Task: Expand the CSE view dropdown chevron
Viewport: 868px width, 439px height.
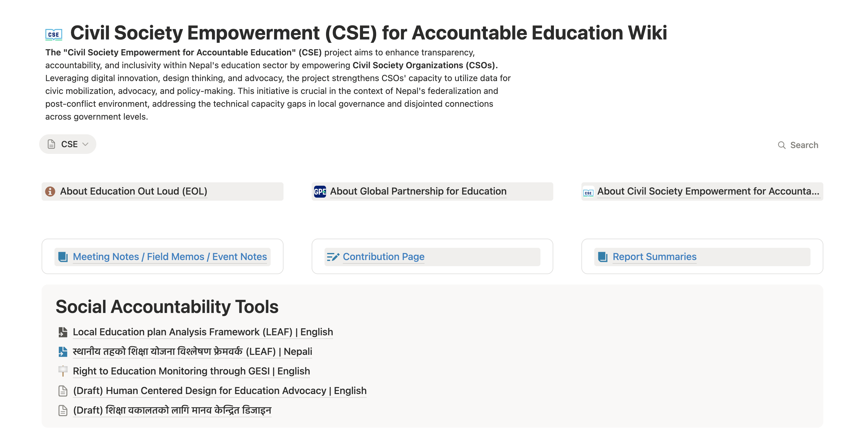Action: click(85, 144)
